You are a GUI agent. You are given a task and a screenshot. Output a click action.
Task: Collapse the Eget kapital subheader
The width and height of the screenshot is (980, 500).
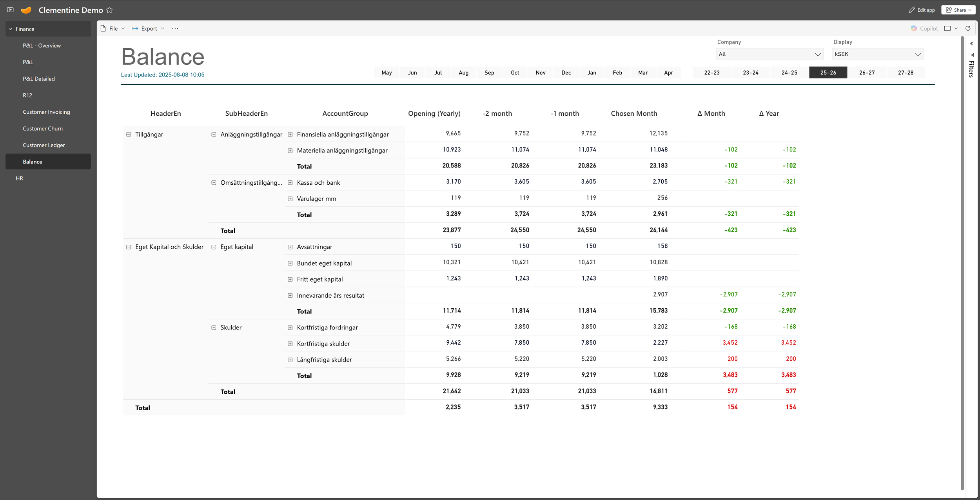[x=214, y=247]
